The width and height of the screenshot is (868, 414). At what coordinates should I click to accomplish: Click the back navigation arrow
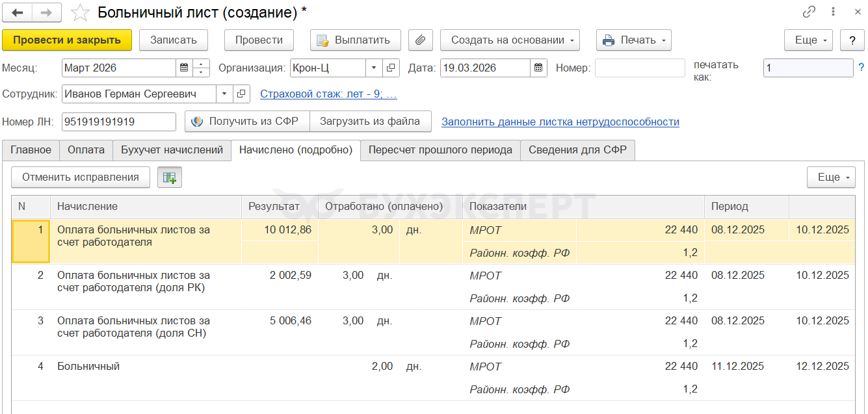(x=18, y=12)
